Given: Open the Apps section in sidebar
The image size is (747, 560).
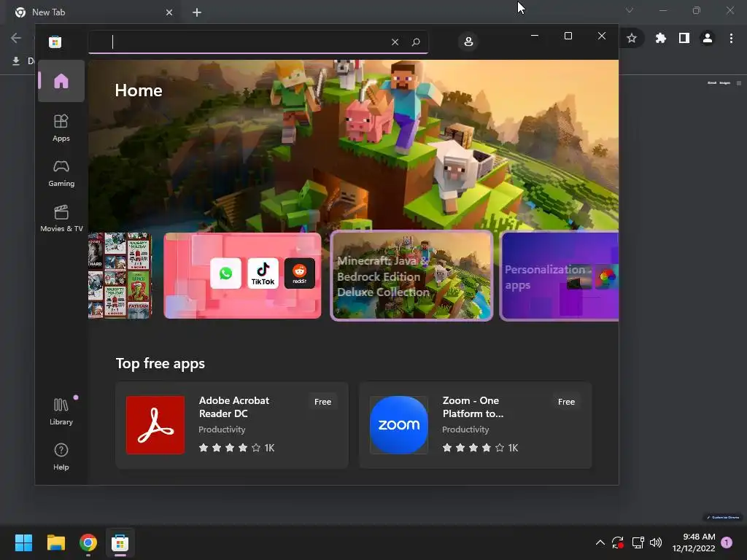Looking at the screenshot, I should click(61, 128).
